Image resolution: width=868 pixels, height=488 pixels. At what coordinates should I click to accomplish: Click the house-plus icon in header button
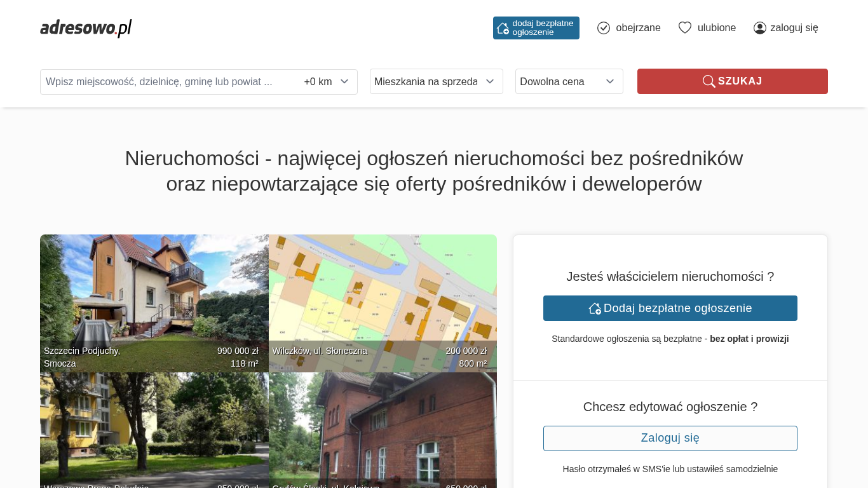click(503, 28)
